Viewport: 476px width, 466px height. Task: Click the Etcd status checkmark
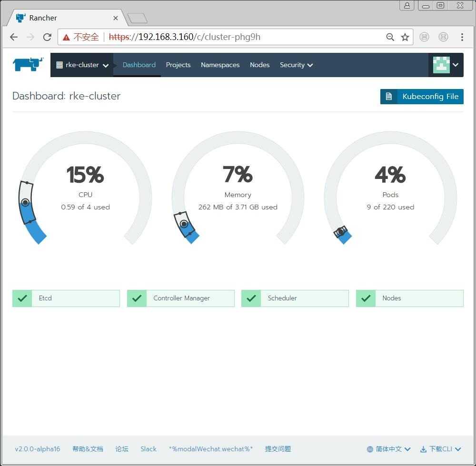tap(22, 298)
